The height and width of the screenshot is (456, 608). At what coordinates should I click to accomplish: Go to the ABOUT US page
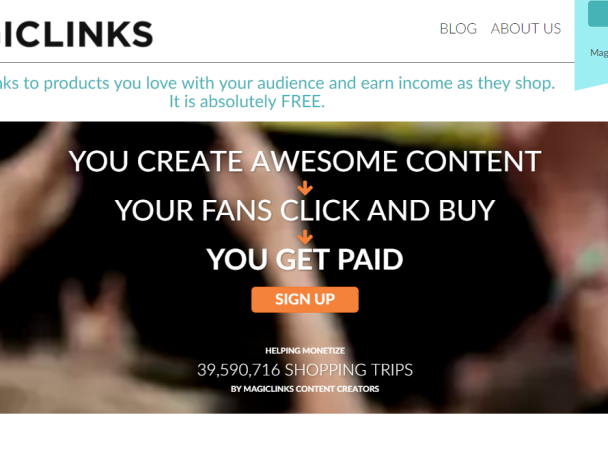[526, 29]
